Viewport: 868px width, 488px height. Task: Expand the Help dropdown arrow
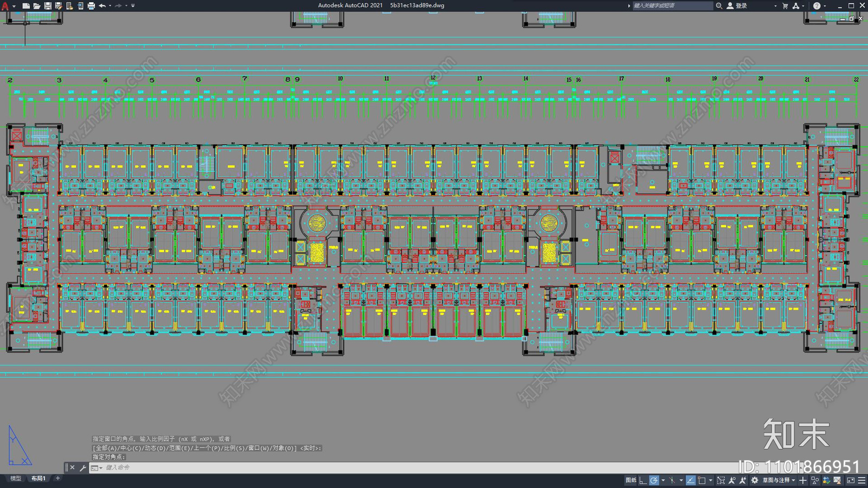point(825,6)
